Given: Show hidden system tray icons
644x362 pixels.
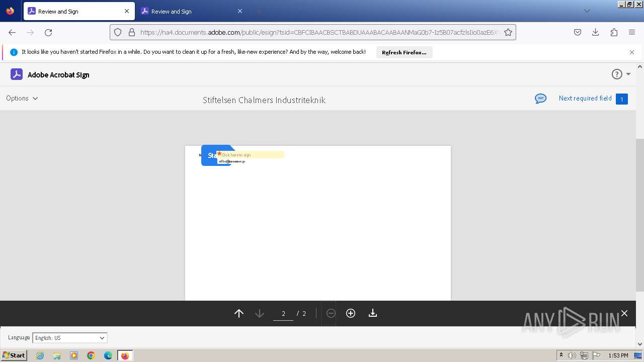Looking at the screenshot, I should coord(561,355).
